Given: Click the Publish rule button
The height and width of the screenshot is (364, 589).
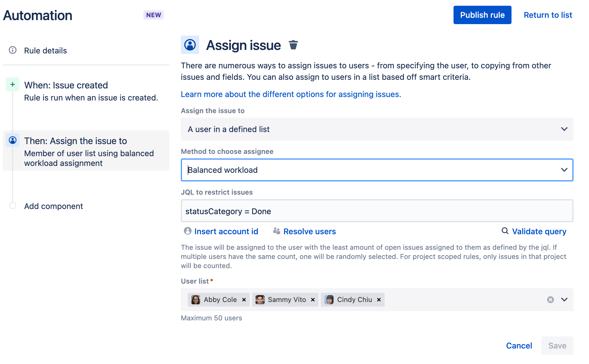Looking at the screenshot, I should click(482, 15).
